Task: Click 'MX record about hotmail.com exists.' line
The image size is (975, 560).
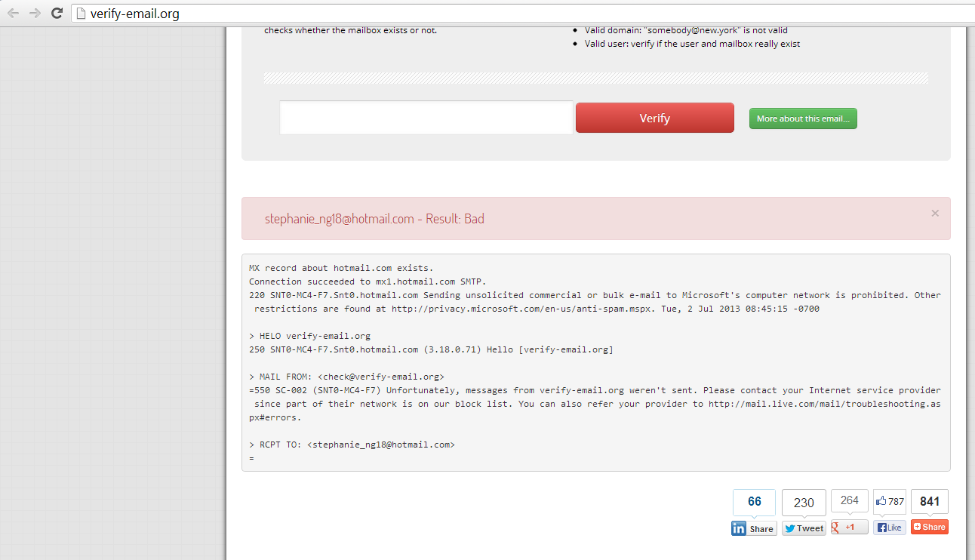Action: click(342, 268)
